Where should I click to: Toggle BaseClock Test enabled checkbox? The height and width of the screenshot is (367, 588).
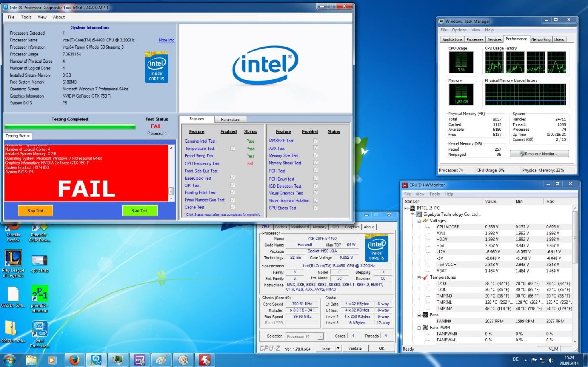[x=233, y=177]
